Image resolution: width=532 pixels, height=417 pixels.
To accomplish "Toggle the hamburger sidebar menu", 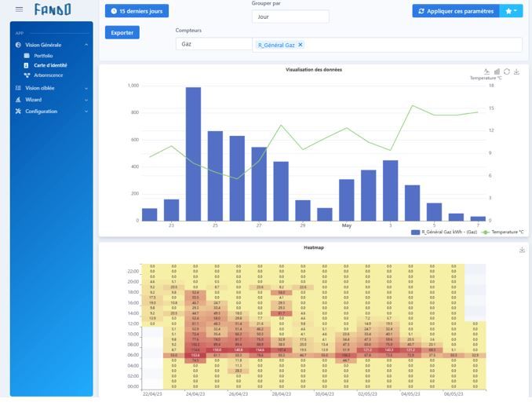I will pyautogui.click(x=20, y=9).
